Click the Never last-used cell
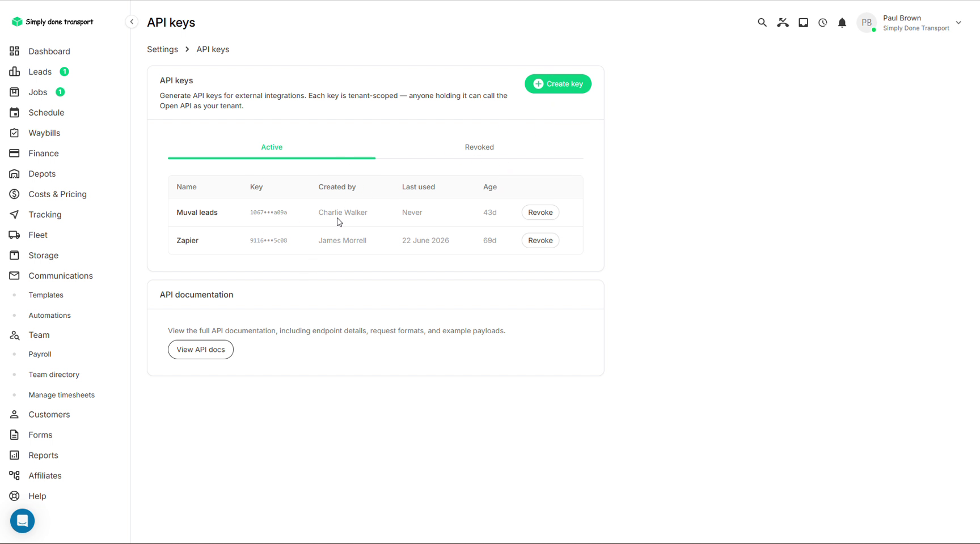This screenshot has height=544, width=980. [x=412, y=212]
